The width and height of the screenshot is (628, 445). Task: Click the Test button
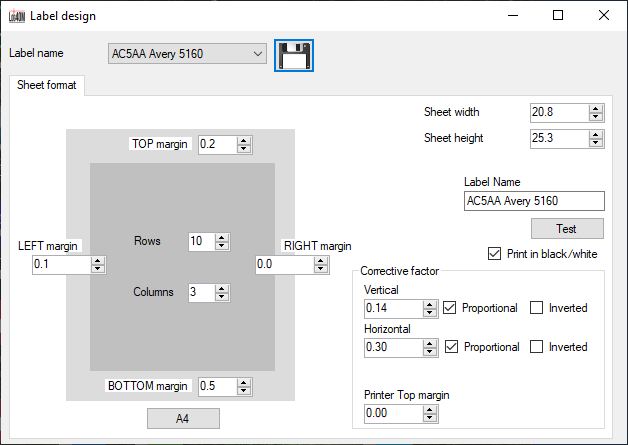[567, 229]
